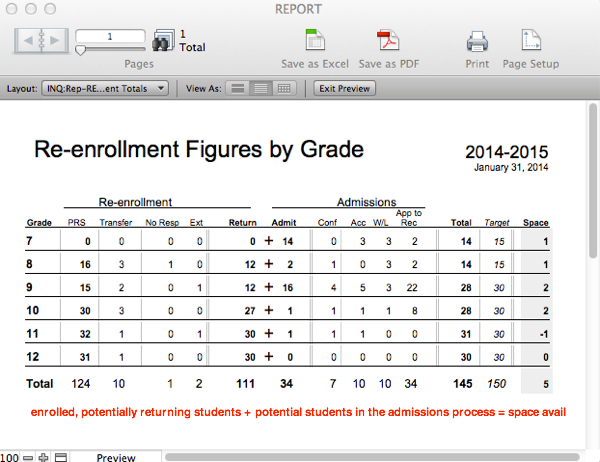The image size is (600, 462).
Task: Click the current page number field
Action: tap(110, 36)
